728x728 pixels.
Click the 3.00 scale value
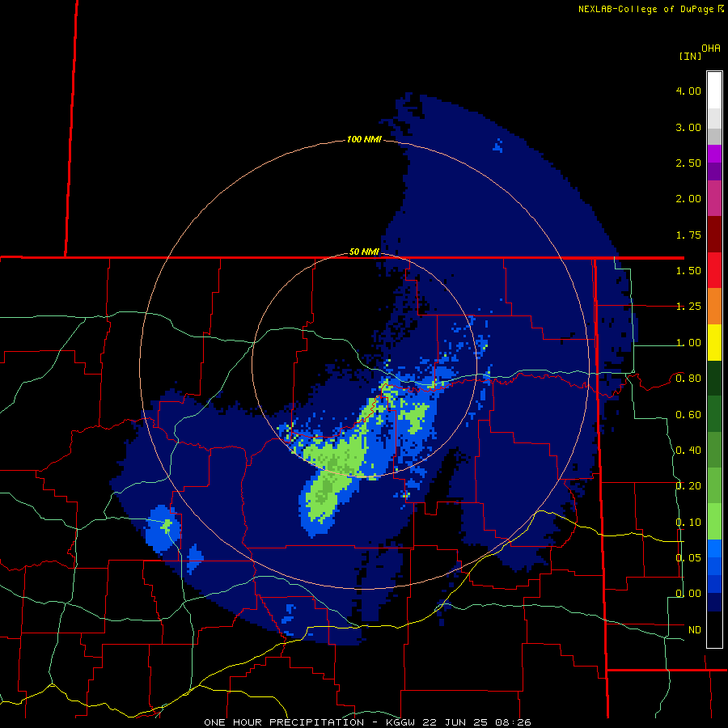(688, 127)
